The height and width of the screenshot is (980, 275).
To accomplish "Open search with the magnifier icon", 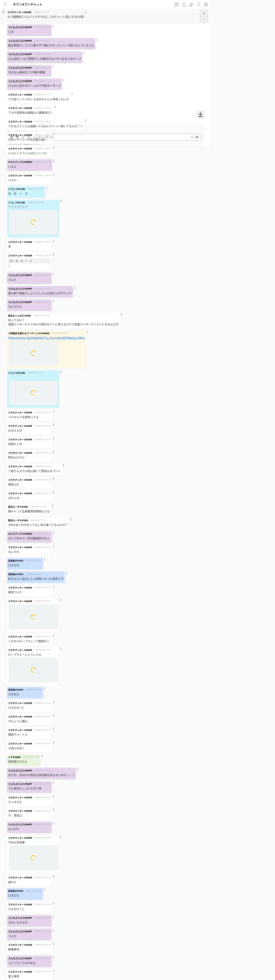I will coord(199,5).
